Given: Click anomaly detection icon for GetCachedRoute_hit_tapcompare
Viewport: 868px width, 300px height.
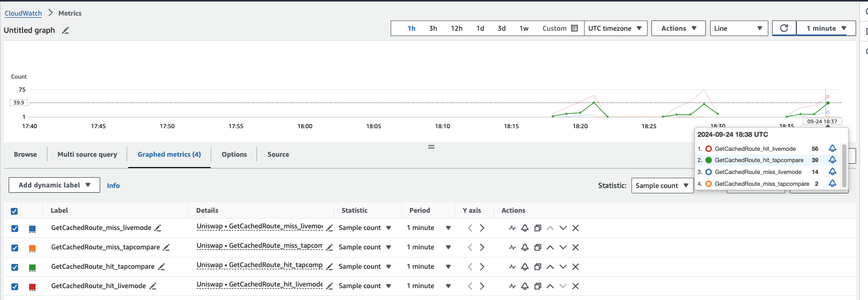Looking at the screenshot, I should (512, 267).
